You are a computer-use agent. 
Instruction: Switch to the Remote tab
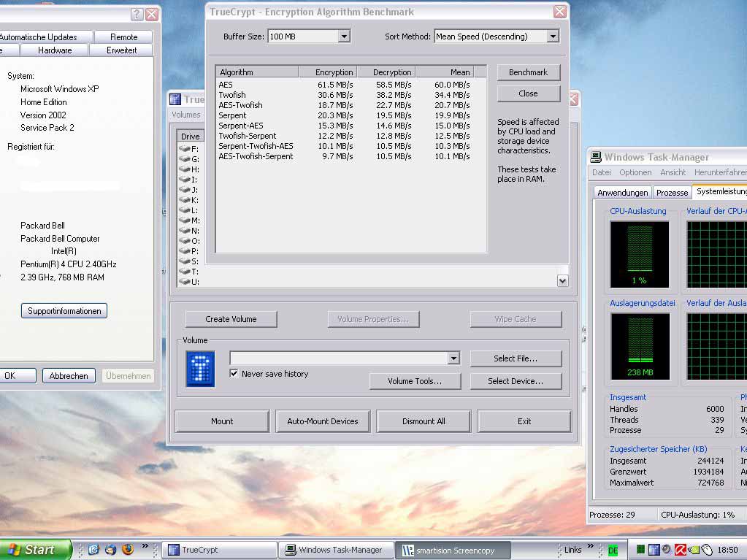(x=123, y=37)
